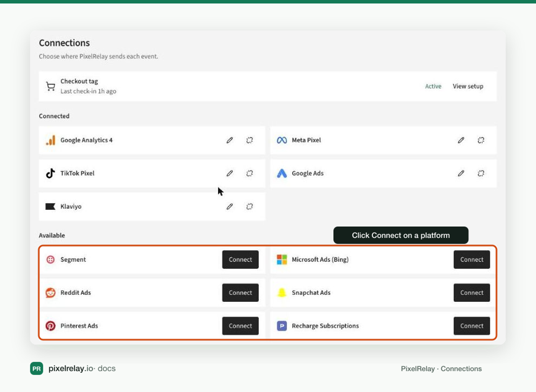
Task: Click the Reddit Ads logo
Action: (50, 292)
